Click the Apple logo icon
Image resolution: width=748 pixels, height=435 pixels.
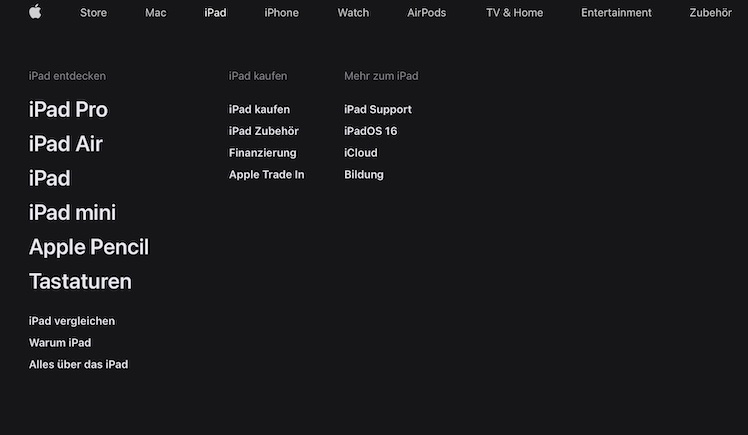(x=35, y=12)
